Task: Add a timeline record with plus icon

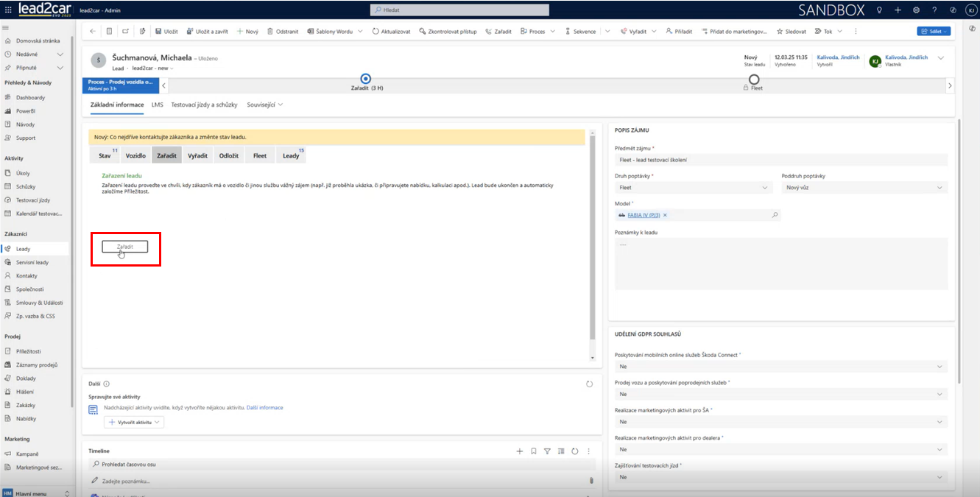Action: [x=520, y=451]
